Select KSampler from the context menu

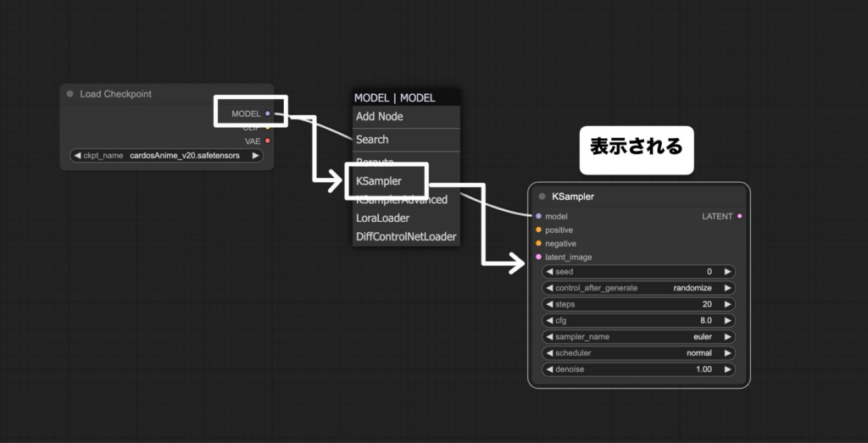click(x=379, y=181)
